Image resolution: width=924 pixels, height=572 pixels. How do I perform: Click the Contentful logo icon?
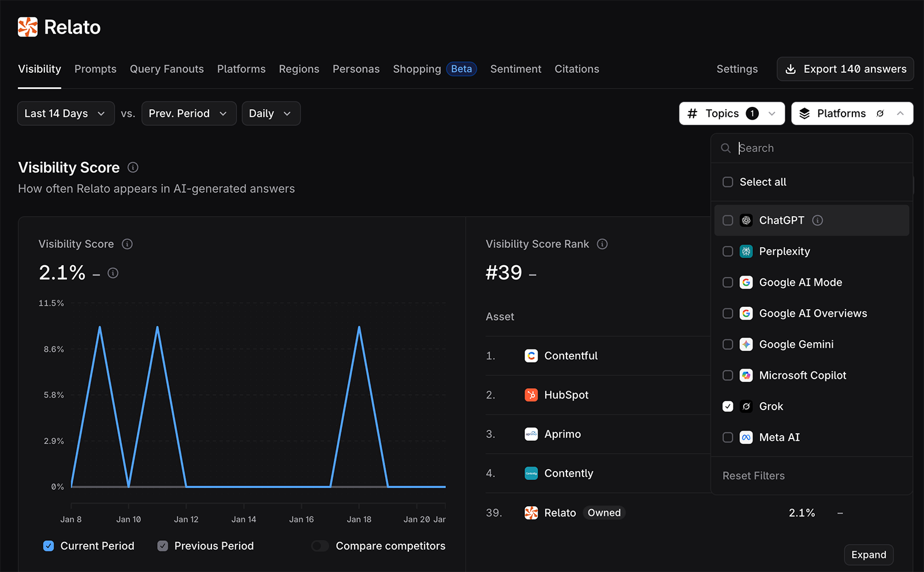click(531, 356)
